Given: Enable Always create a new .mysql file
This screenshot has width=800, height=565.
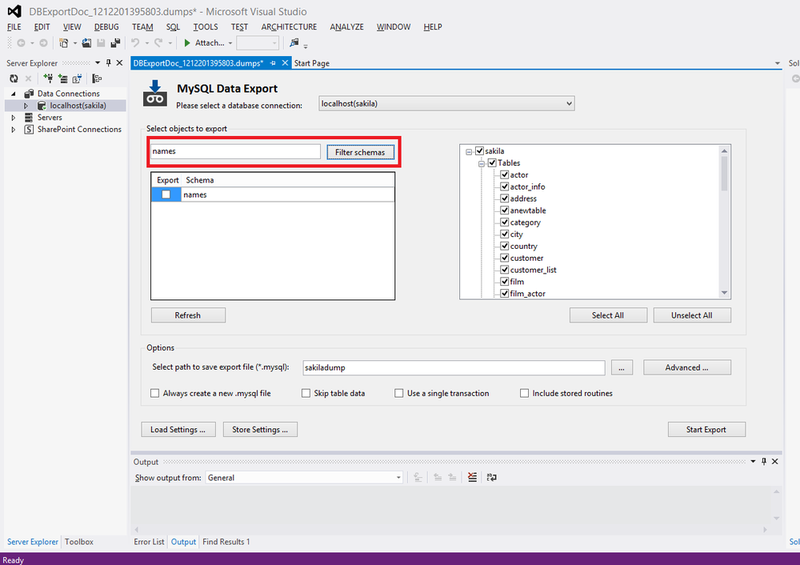Looking at the screenshot, I should click(155, 393).
